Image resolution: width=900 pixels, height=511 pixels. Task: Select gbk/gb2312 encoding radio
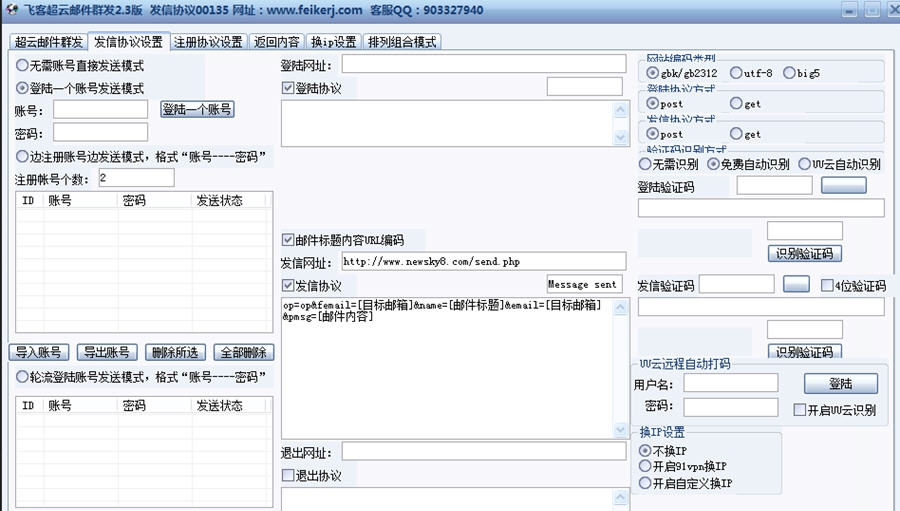681,73
